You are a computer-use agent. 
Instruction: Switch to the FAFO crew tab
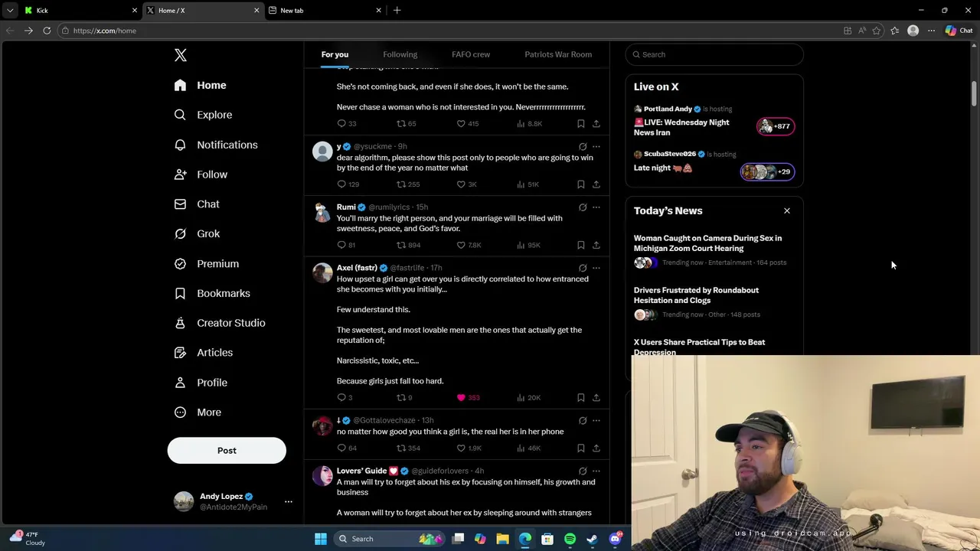(471, 54)
